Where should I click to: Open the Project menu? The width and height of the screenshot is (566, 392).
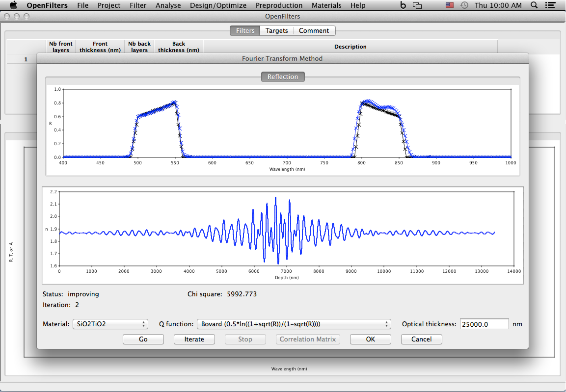(109, 5)
